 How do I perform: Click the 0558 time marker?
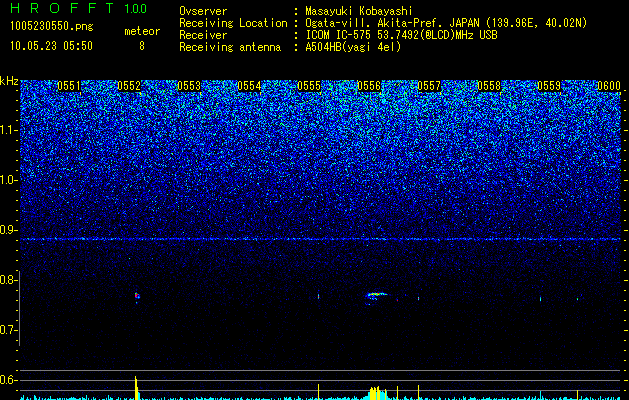coord(489,86)
